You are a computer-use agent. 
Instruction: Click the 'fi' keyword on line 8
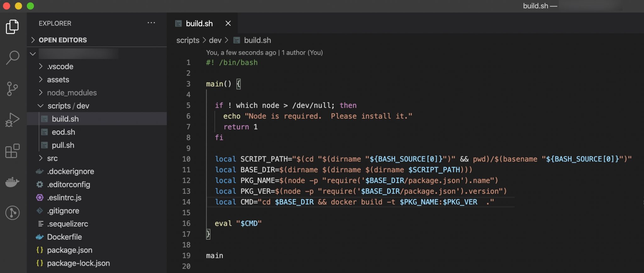(219, 137)
